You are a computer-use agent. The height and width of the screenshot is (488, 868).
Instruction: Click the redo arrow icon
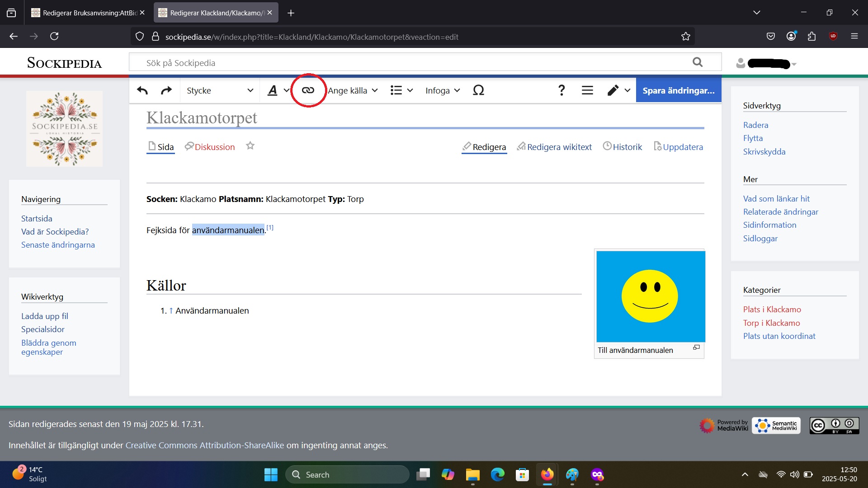(166, 90)
